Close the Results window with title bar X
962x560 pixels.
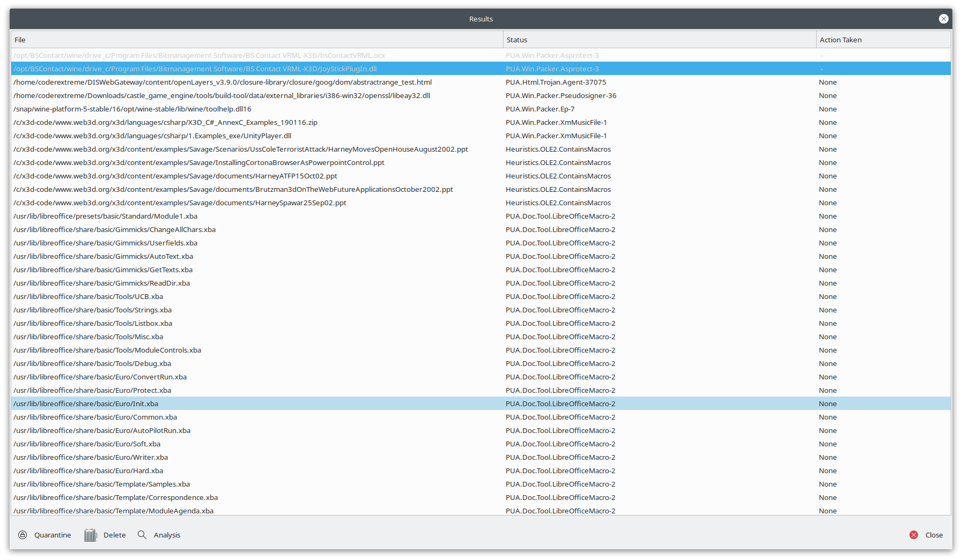[943, 19]
